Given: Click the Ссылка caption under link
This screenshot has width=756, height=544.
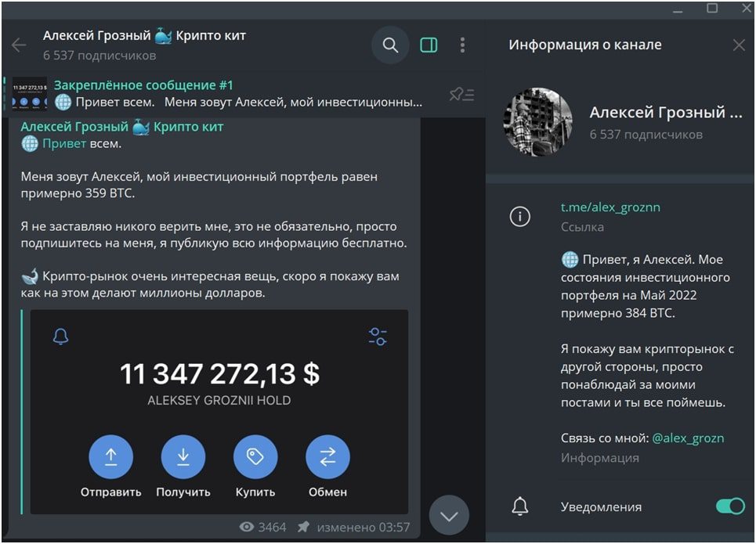Looking at the screenshot, I should click(x=582, y=227).
